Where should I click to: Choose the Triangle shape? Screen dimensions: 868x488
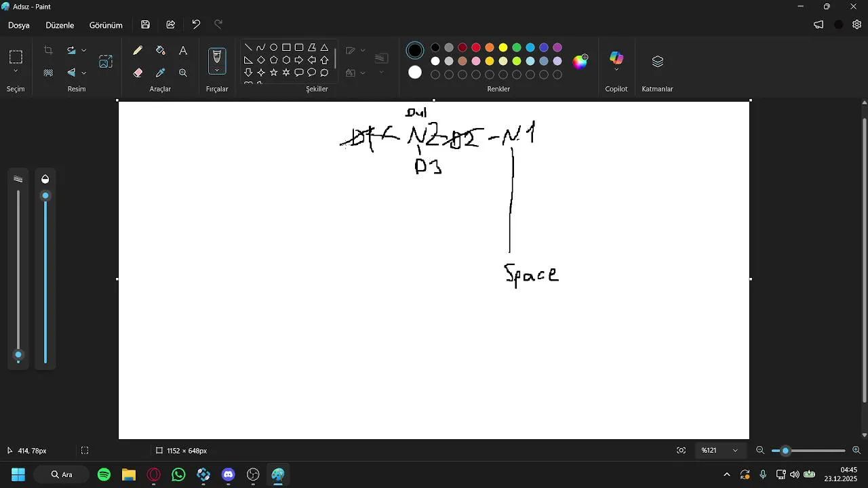pos(324,47)
